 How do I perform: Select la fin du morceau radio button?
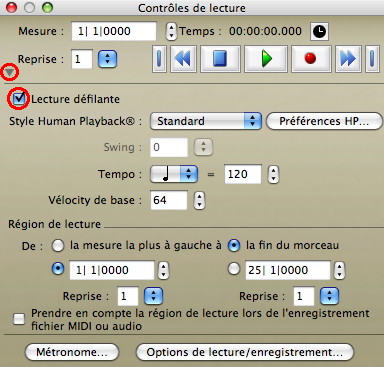point(234,246)
